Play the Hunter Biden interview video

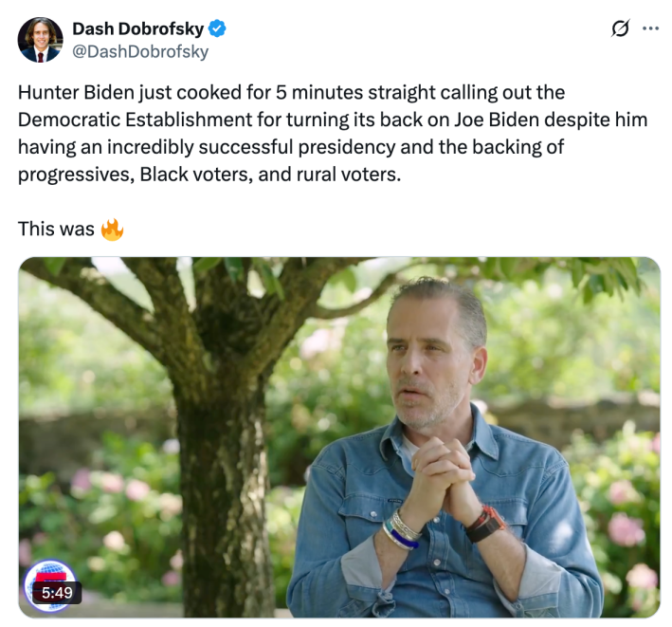(x=338, y=436)
